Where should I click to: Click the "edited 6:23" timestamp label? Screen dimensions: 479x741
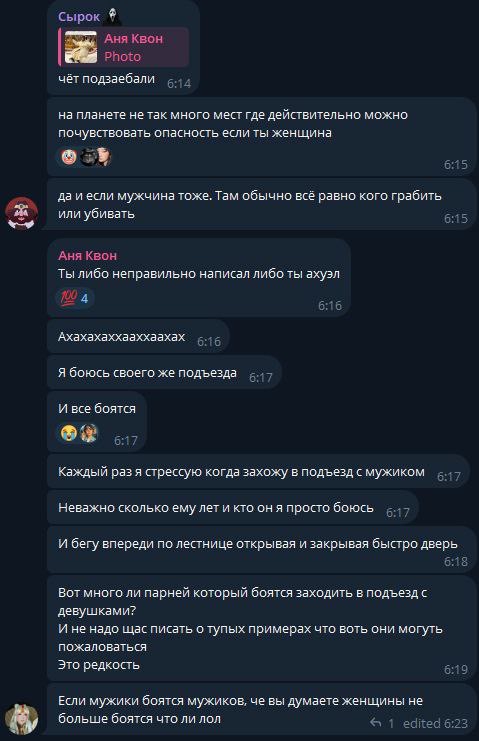(x=435, y=723)
